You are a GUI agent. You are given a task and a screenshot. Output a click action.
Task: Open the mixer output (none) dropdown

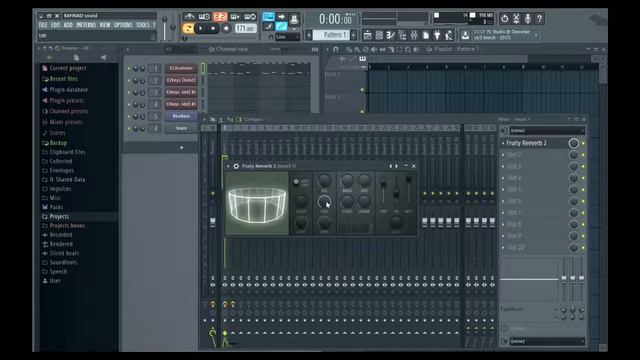546,341
